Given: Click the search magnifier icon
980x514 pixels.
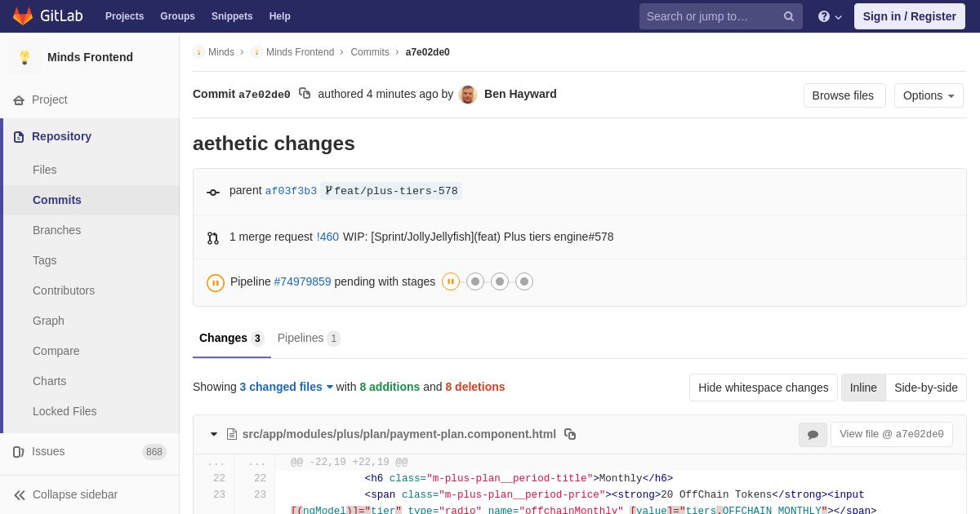Looking at the screenshot, I should [x=789, y=16].
